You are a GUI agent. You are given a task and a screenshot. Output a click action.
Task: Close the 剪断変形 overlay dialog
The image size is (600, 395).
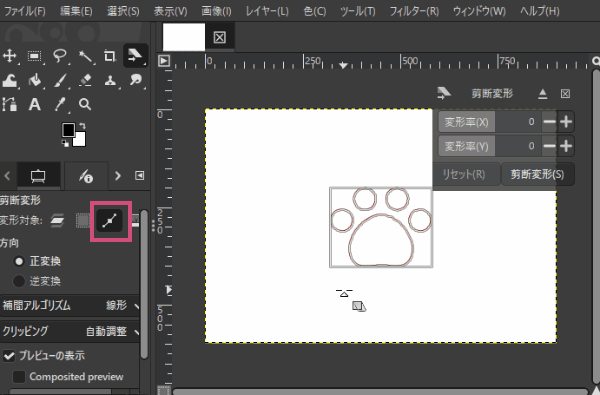pos(565,94)
